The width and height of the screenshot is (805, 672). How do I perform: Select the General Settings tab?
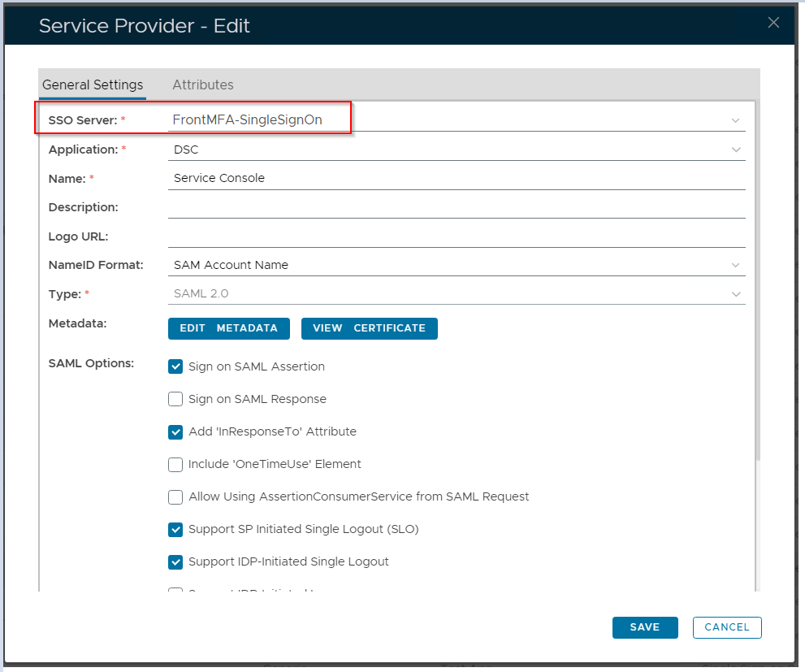93,85
